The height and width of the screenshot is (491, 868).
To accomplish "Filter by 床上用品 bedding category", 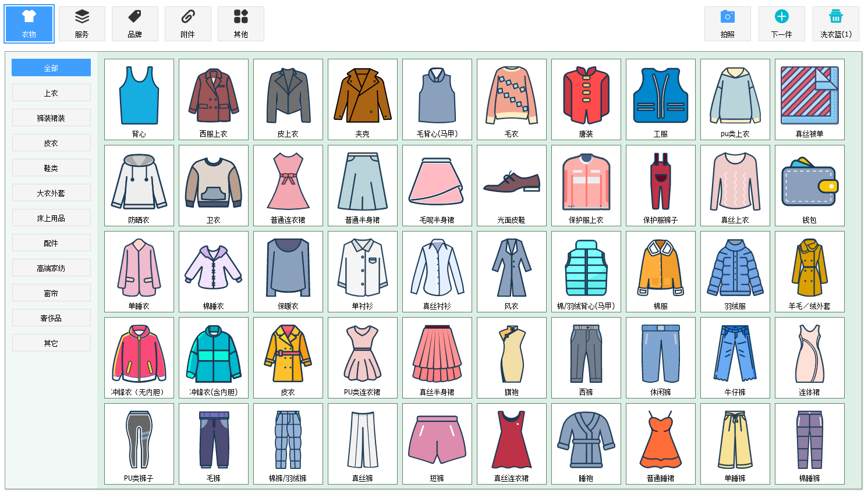I will coord(51,218).
